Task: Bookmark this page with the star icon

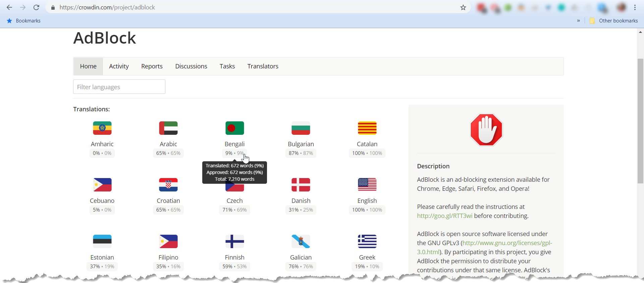Action: [x=463, y=7]
